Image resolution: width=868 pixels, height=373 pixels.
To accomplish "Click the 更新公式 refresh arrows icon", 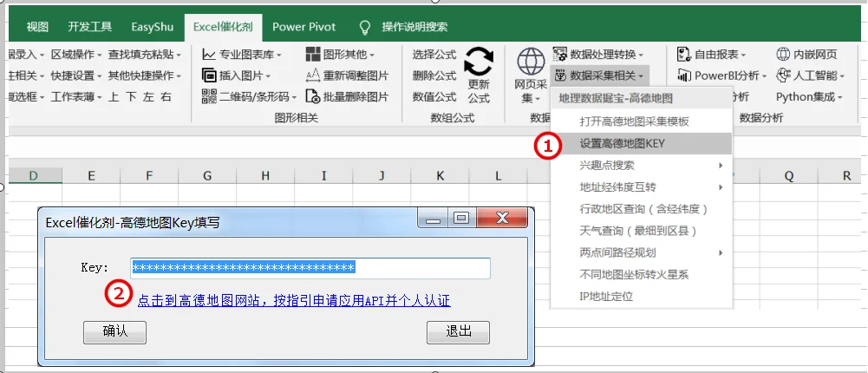I will pos(479,61).
